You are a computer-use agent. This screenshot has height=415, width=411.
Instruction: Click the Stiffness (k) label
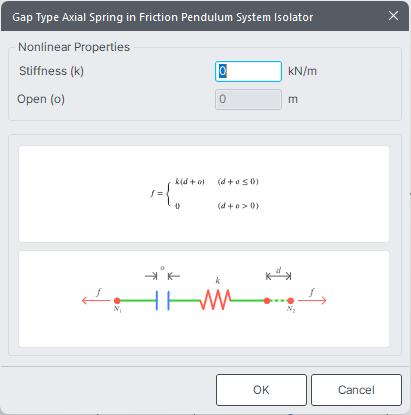(52, 71)
